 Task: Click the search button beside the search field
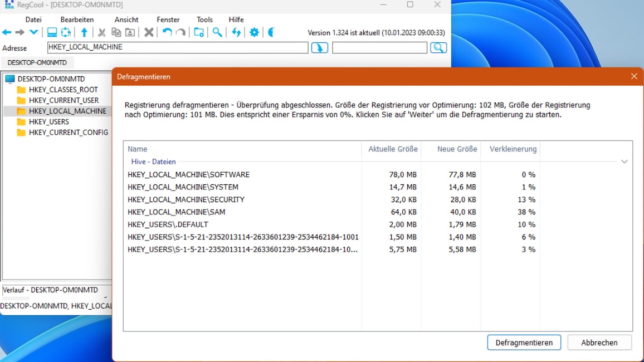point(438,47)
